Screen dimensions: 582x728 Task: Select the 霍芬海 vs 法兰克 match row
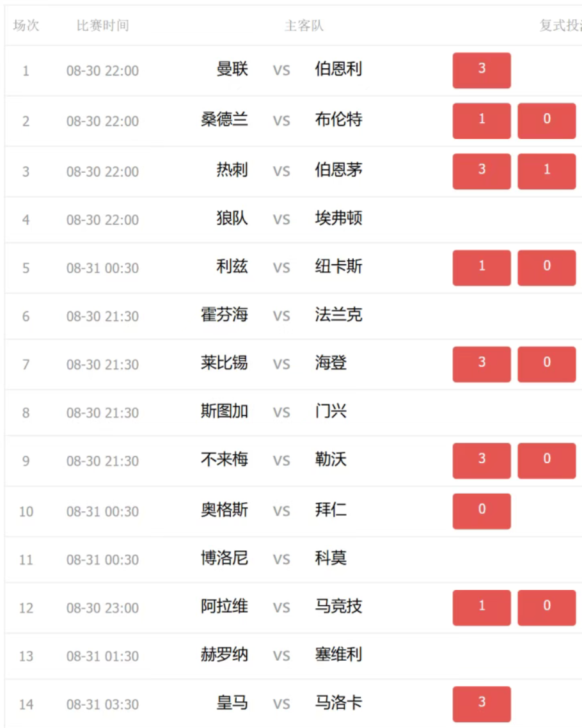[x=294, y=316]
